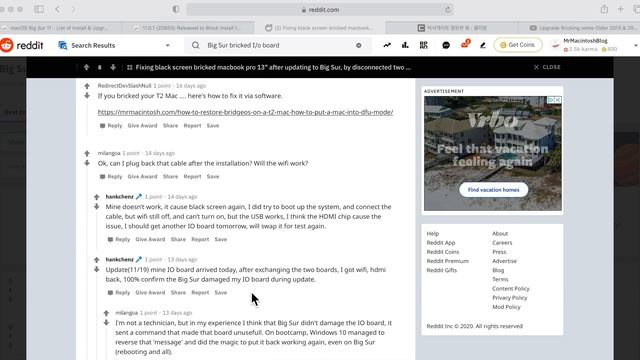Reply to milangoa's wifi question
Image resolution: width=640 pixels, height=360 pixels.
(x=111, y=177)
